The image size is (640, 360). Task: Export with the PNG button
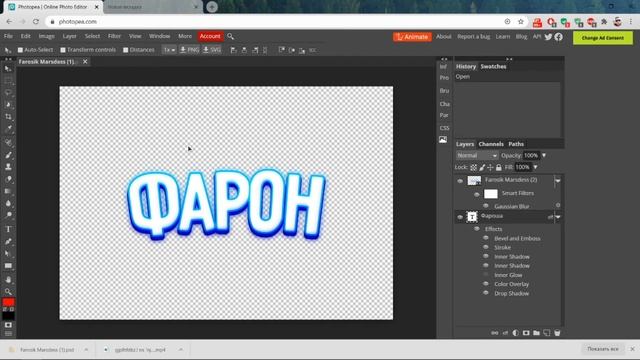click(189, 50)
